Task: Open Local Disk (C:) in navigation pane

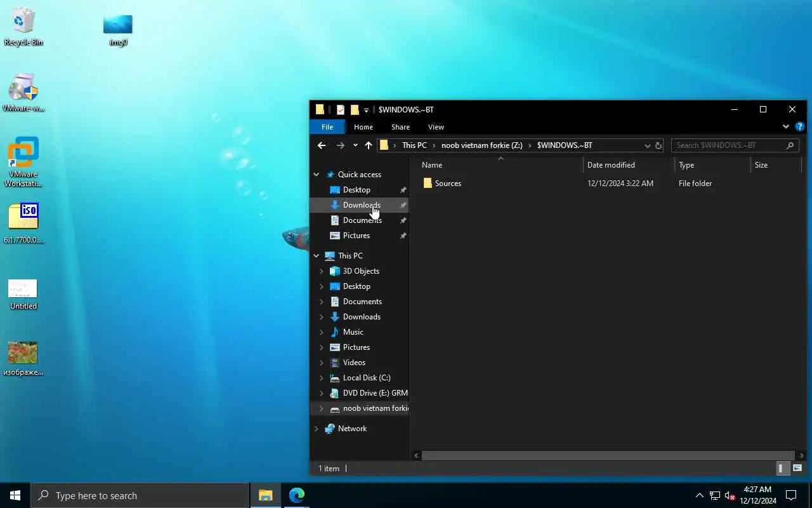Action: pos(367,378)
